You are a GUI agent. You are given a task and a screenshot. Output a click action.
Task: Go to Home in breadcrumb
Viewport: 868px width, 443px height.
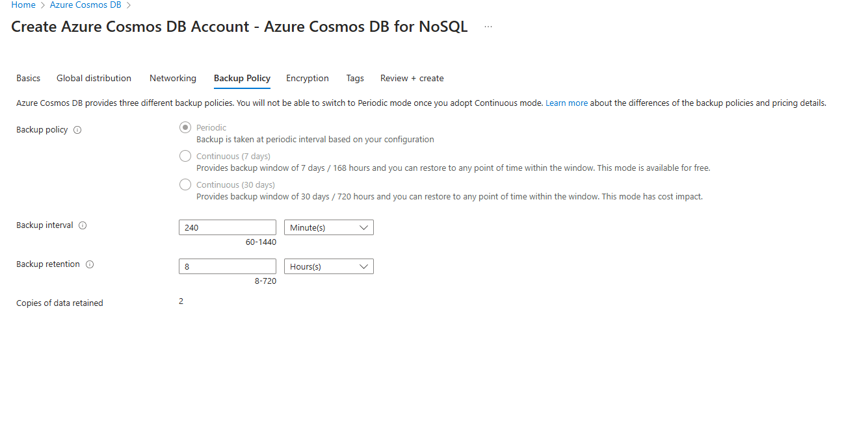coord(23,5)
